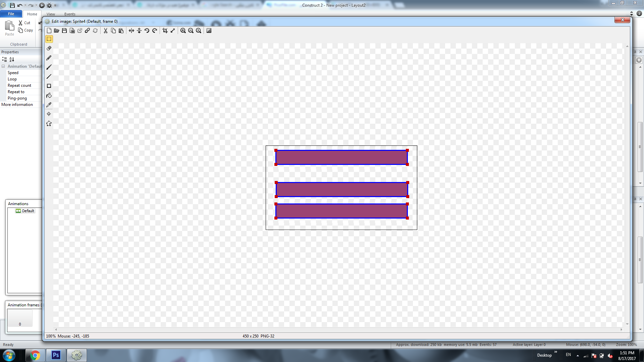644x362 pixels.
Task: Flip the image vertically
Action: [139, 31]
